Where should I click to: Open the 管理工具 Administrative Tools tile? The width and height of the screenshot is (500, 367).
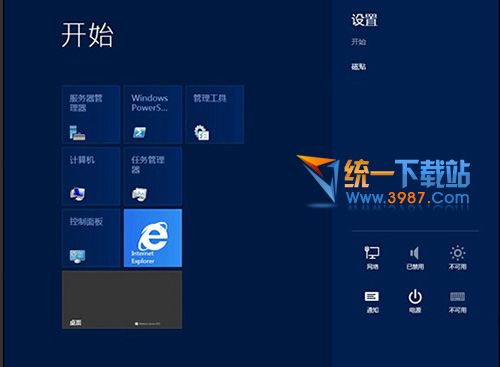pos(215,114)
